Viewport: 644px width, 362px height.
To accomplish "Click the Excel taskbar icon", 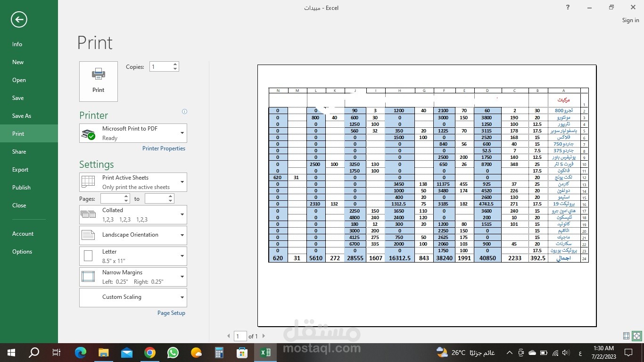I will coord(265,353).
